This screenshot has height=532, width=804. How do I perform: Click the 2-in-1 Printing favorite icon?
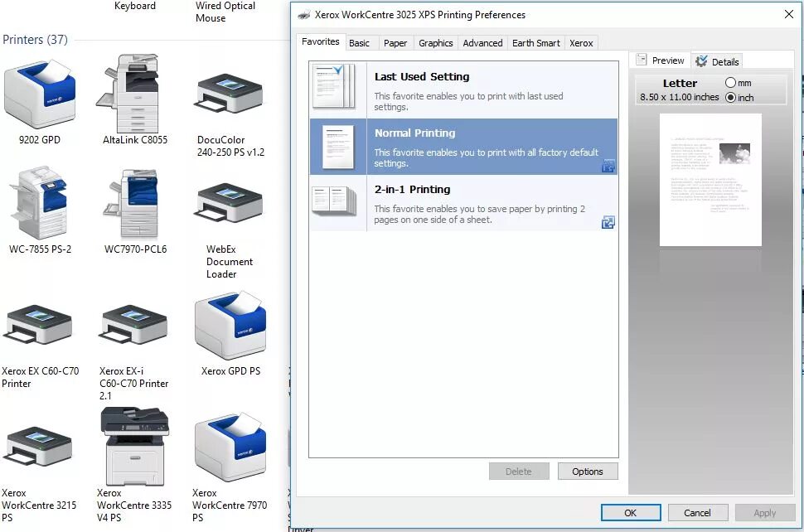pos(334,201)
